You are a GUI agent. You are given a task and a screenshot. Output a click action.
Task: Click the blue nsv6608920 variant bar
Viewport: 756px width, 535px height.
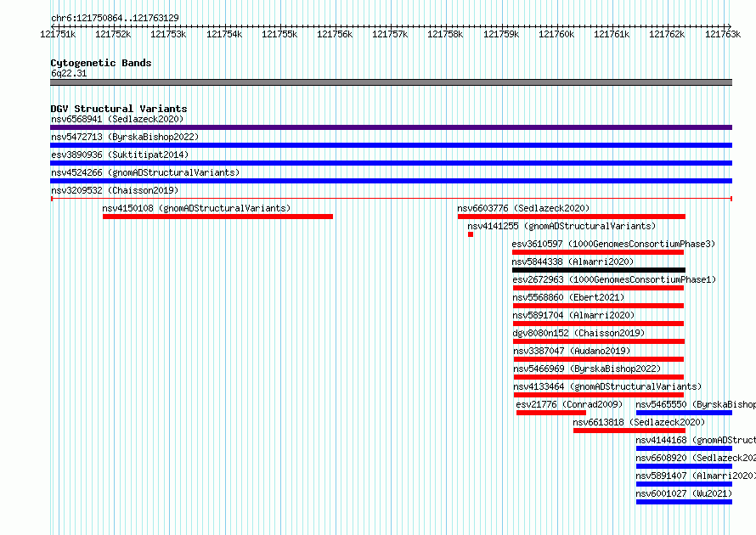[684, 466]
